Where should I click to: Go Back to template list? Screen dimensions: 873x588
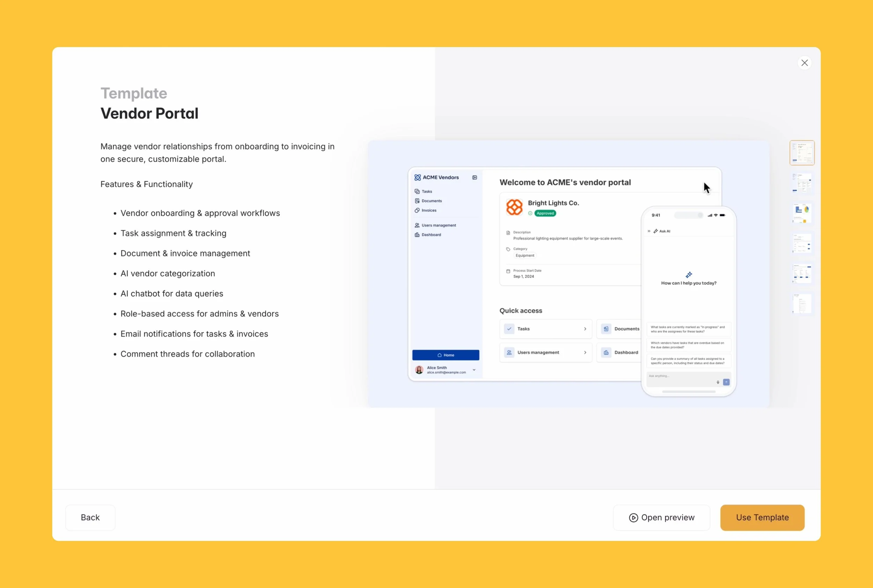pyautogui.click(x=90, y=517)
